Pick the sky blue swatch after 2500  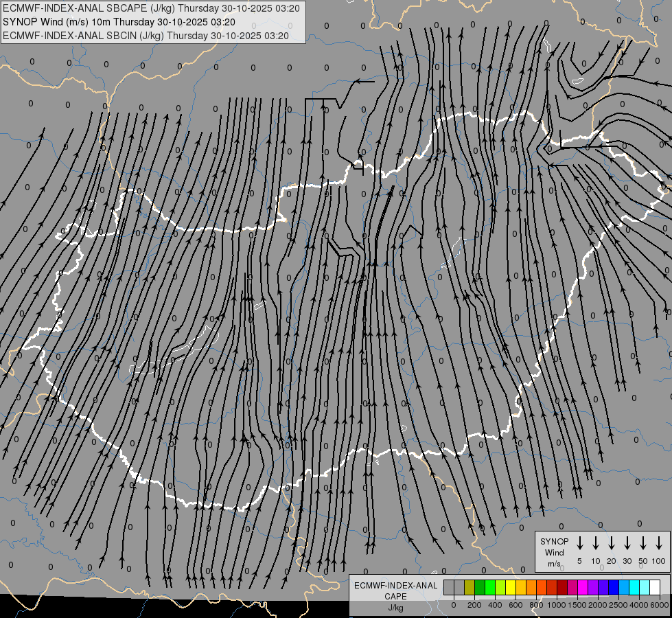tap(624, 587)
